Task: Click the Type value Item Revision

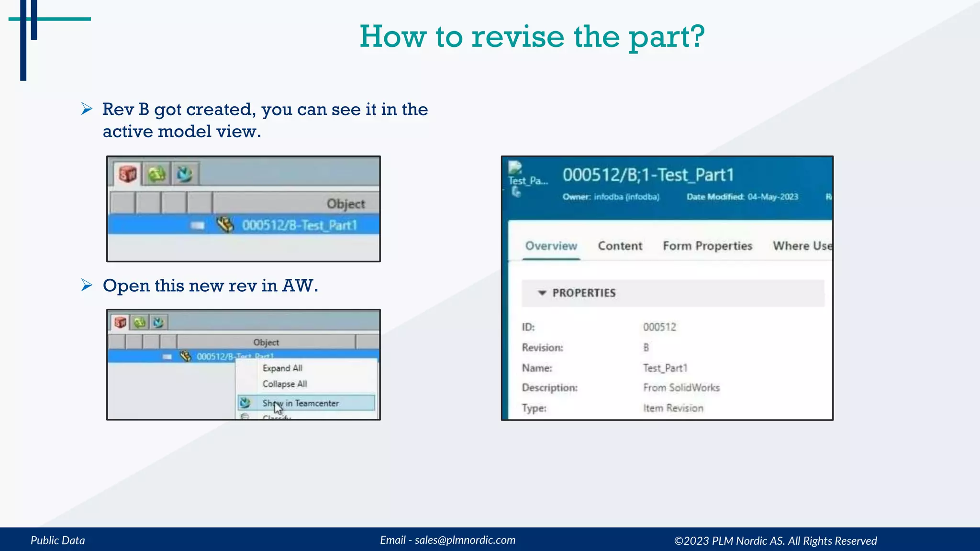Action: tap(673, 408)
